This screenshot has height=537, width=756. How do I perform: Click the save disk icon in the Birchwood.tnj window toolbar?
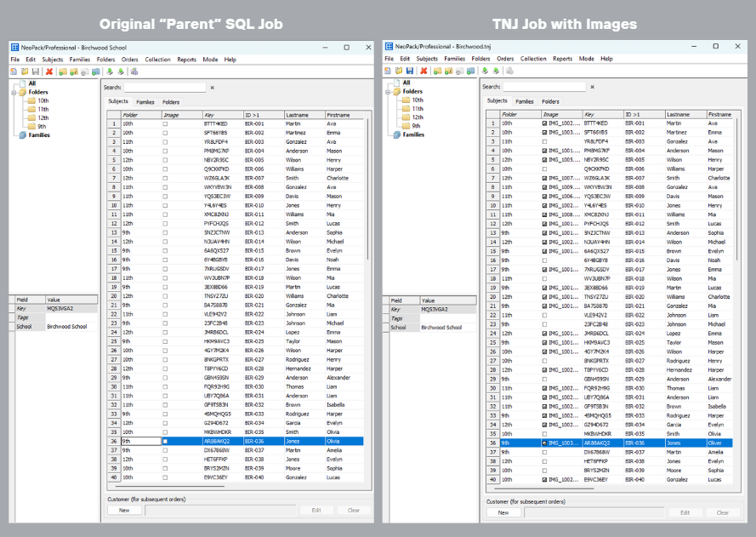(409, 71)
